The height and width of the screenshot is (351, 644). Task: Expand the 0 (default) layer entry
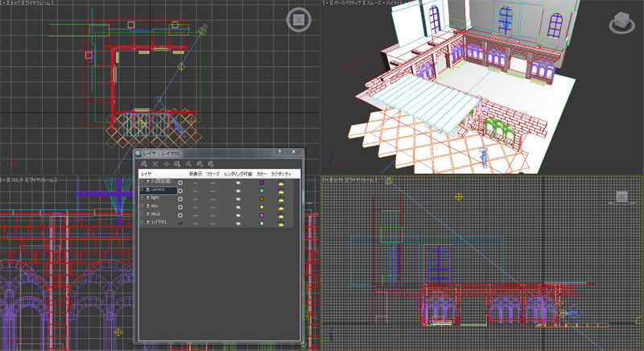(x=142, y=182)
